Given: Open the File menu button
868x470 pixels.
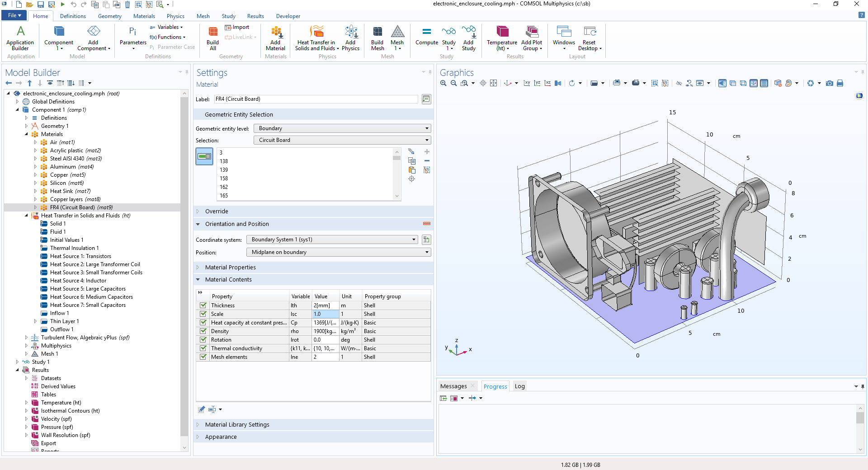Looking at the screenshot, I should [x=14, y=15].
